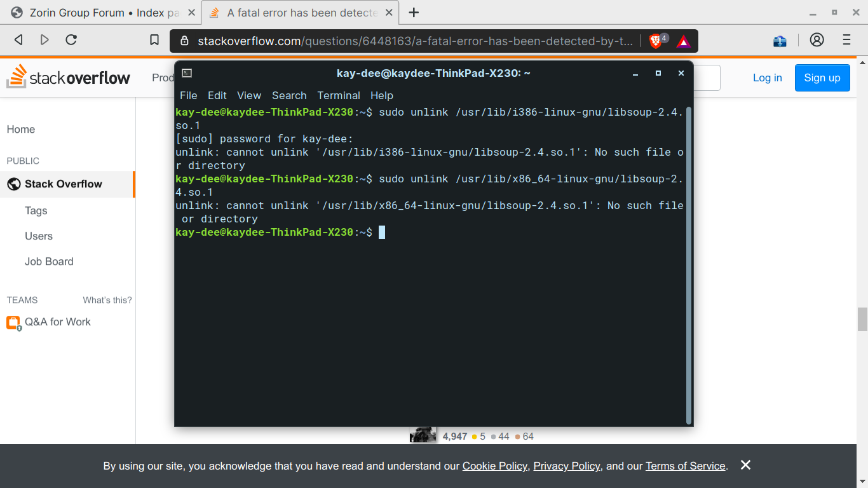Viewport: 868px width, 488px height.
Task: Click the stackoverflow.com address bar
Action: [413, 41]
